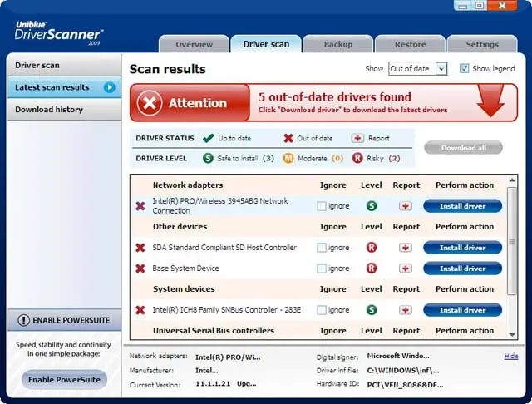Install driver for Intel PRO/Wireless 3945ABG

pos(462,206)
